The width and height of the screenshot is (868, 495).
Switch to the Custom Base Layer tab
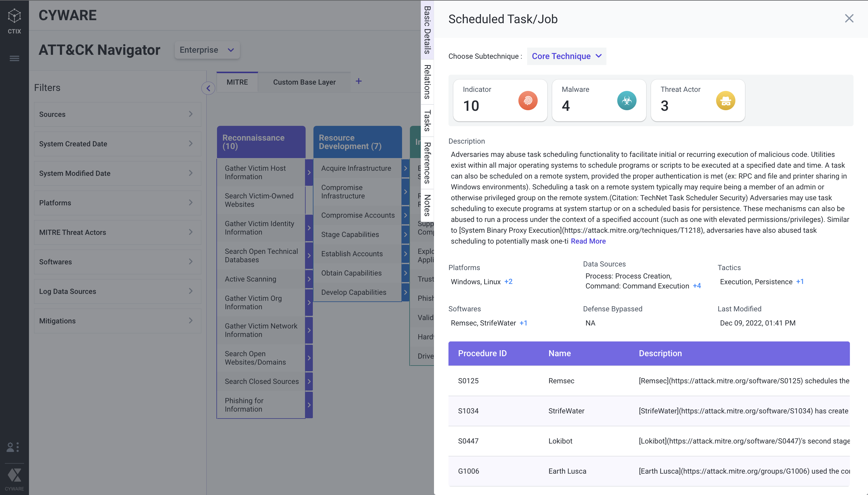click(x=304, y=82)
